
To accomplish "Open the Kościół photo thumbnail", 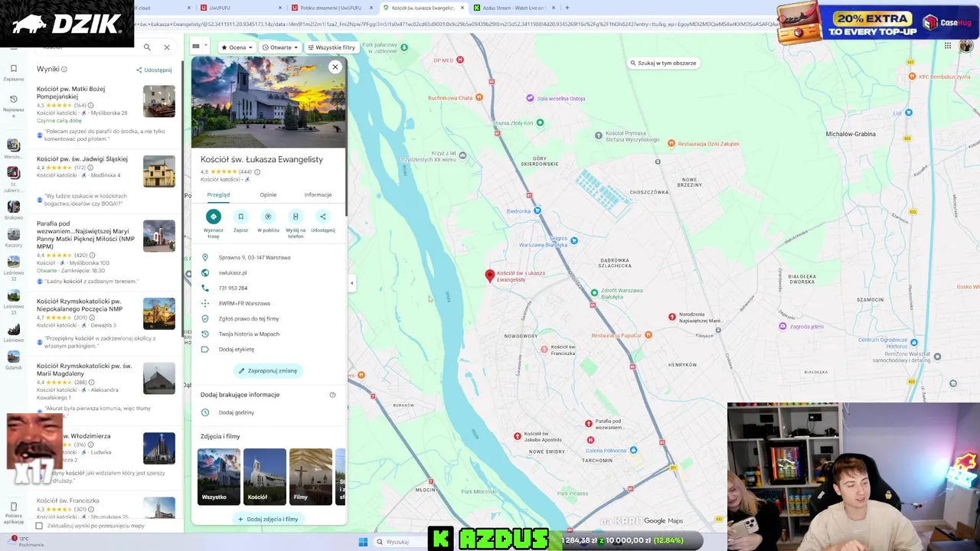I will 265,477.
